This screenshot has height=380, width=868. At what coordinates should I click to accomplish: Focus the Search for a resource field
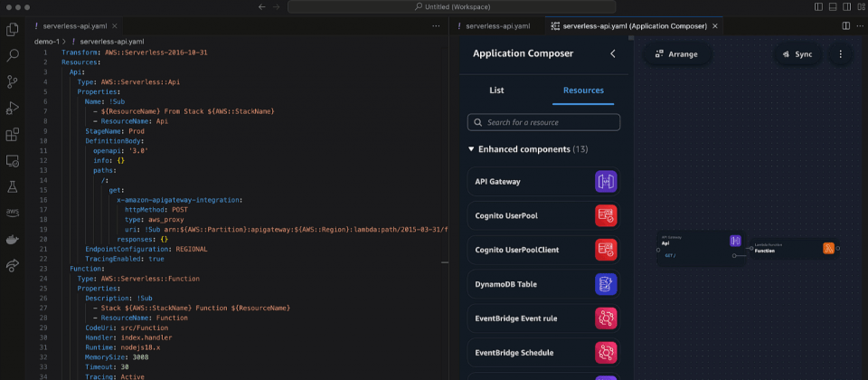coord(543,122)
